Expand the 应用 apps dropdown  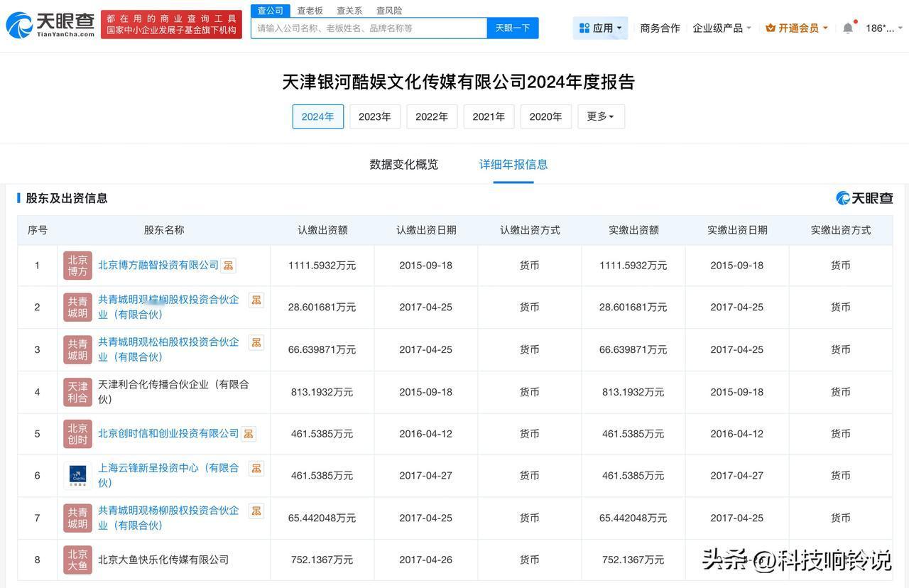600,28
